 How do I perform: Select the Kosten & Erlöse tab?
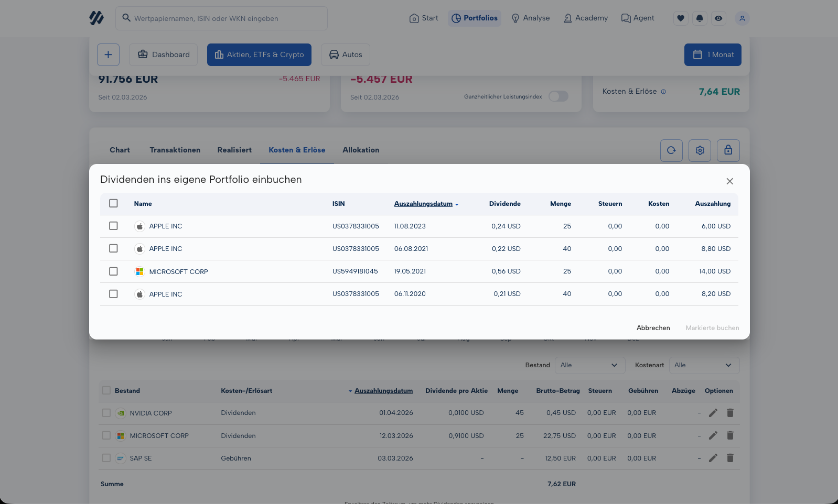tap(297, 150)
